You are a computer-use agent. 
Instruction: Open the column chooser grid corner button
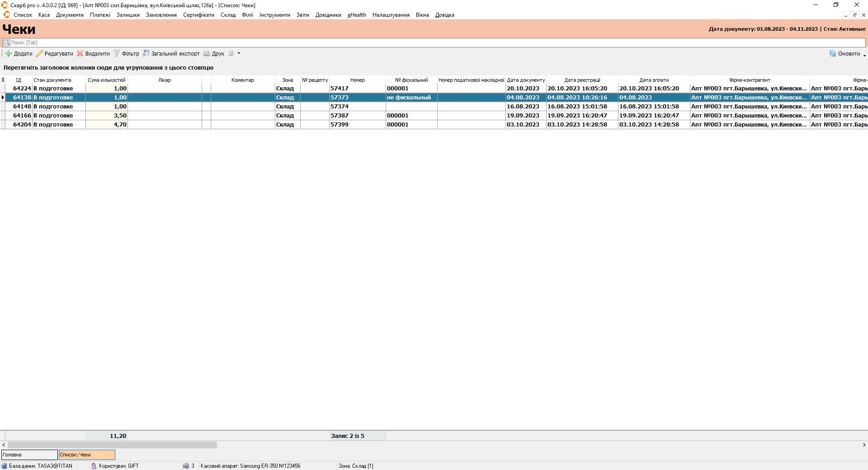point(3,80)
